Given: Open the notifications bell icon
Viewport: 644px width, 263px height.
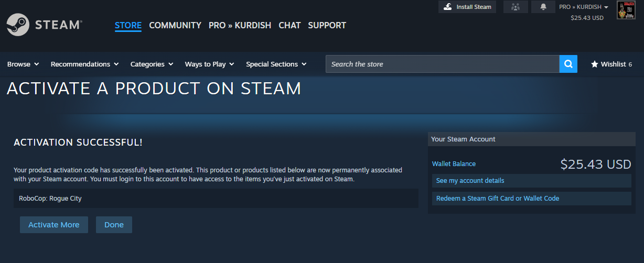Looking at the screenshot, I should [x=543, y=7].
